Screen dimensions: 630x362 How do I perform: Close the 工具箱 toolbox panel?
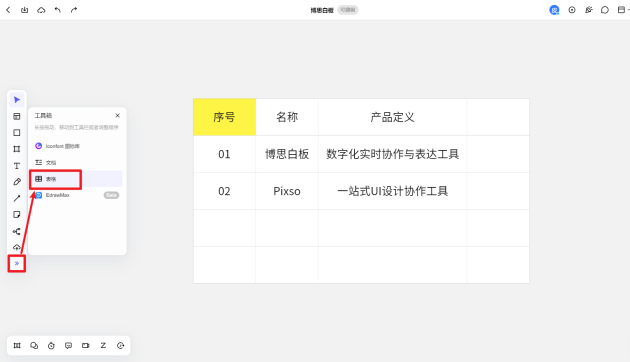(118, 116)
